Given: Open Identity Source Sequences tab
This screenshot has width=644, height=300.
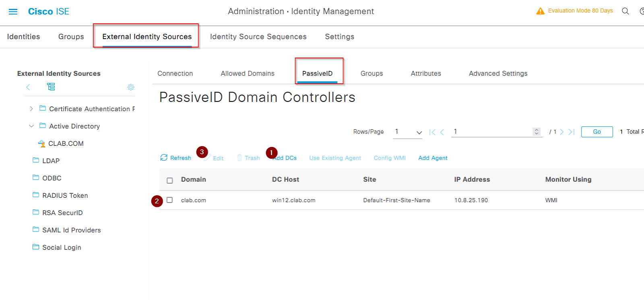Looking at the screenshot, I should [x=258, y=37].
